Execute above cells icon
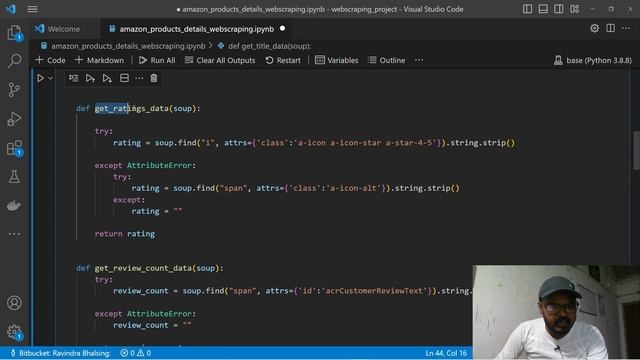Image resolution: width=640 pixels, height=360 pixels. [90, 78]
